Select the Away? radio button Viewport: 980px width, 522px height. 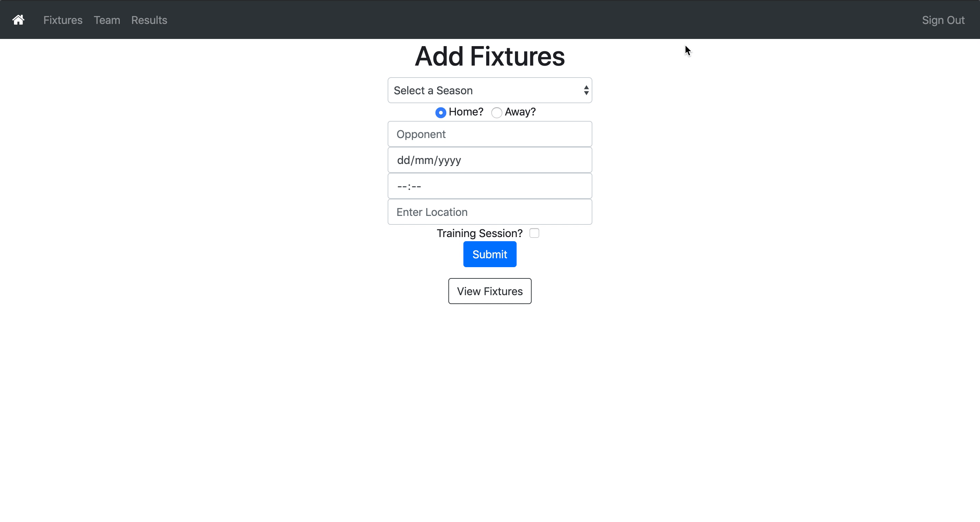(496, 113)
